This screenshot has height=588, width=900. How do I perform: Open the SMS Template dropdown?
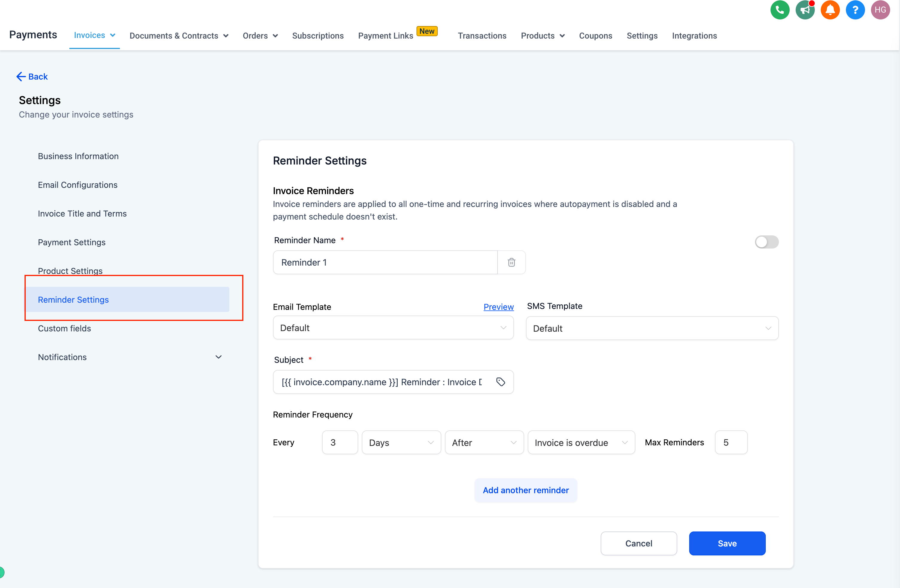coord(652,328)
